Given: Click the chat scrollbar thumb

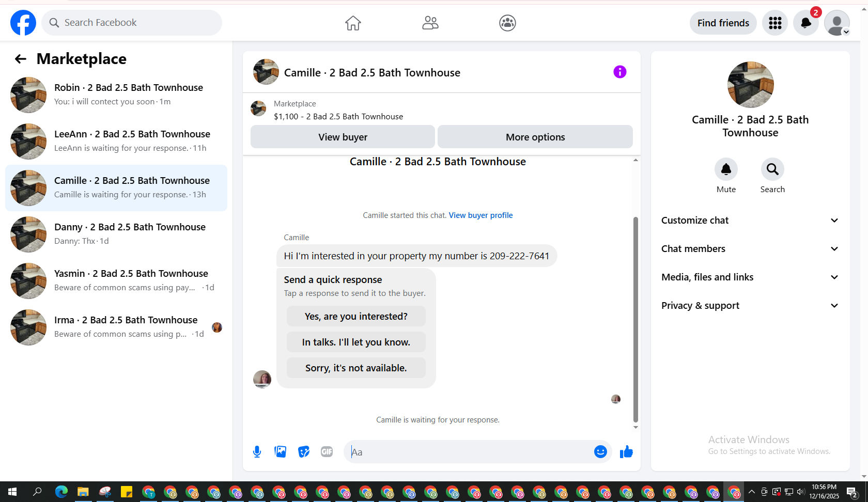Looking at the screenshot, I should click(x=636, y=320).
